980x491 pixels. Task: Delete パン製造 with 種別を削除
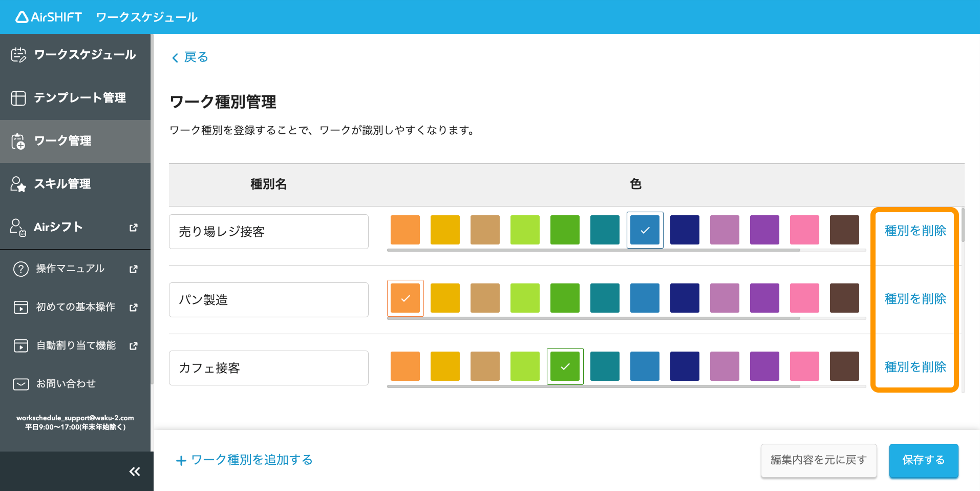click(x=915, y=299)
